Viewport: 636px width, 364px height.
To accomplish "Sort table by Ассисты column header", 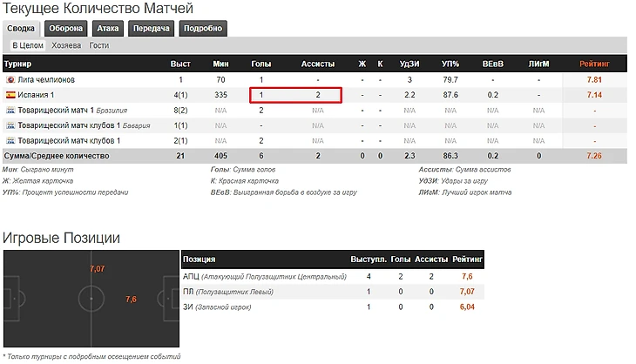I will (x=318, y=64).
